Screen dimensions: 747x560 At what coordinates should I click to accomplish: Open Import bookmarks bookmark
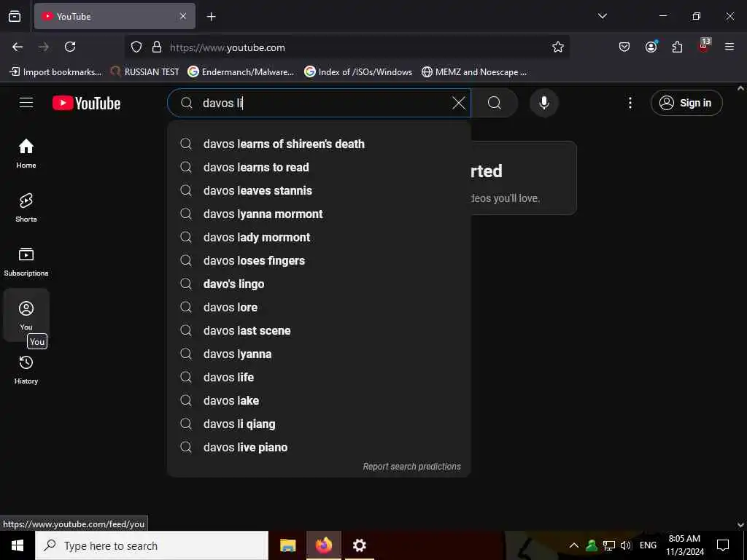pos(55,72)
